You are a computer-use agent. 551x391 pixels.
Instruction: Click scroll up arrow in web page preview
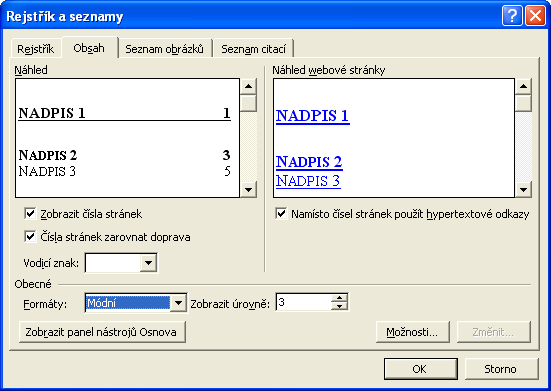523,86
